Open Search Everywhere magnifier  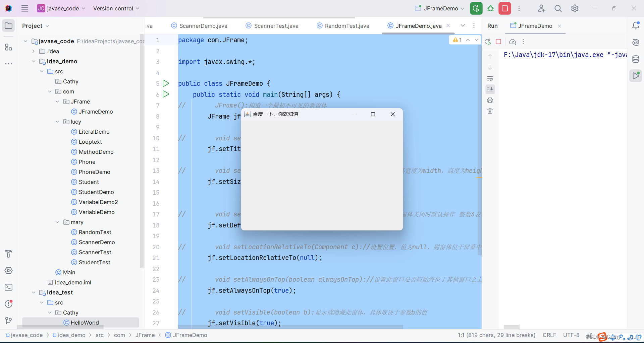click(558, 8)
